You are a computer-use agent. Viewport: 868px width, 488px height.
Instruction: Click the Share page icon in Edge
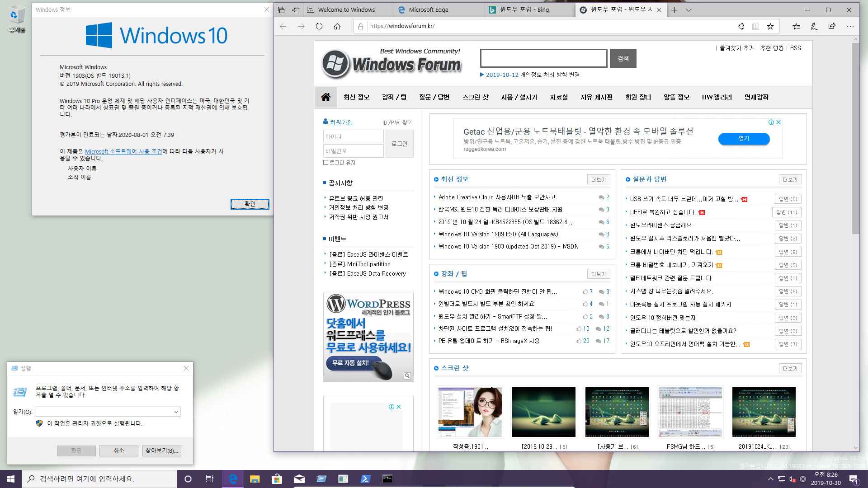[832, 26]
